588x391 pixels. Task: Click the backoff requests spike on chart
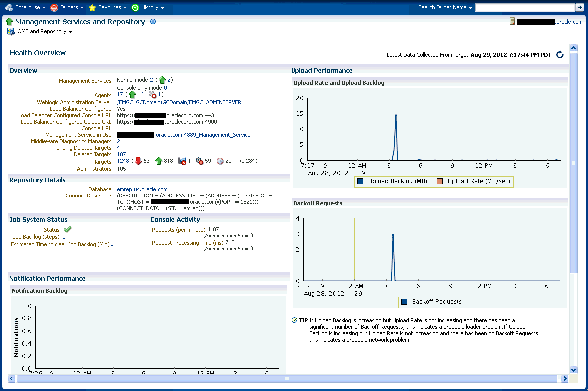pyautogui.click(x=393, y=257)
